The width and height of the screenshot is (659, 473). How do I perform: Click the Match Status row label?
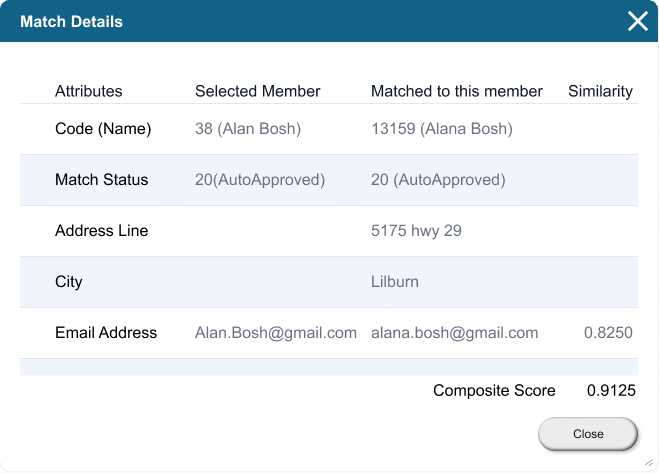click(x=102, y=180)
